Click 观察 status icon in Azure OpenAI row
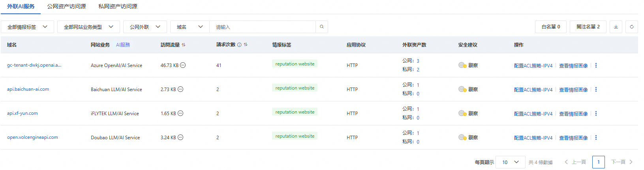Screen dimensions: 644x170 coord(462,65)
